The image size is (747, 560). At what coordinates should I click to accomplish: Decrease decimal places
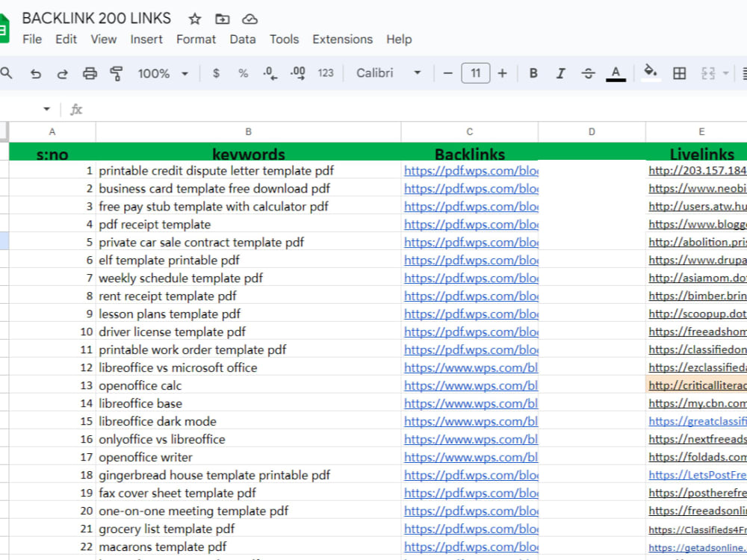(x=270, y=73)
